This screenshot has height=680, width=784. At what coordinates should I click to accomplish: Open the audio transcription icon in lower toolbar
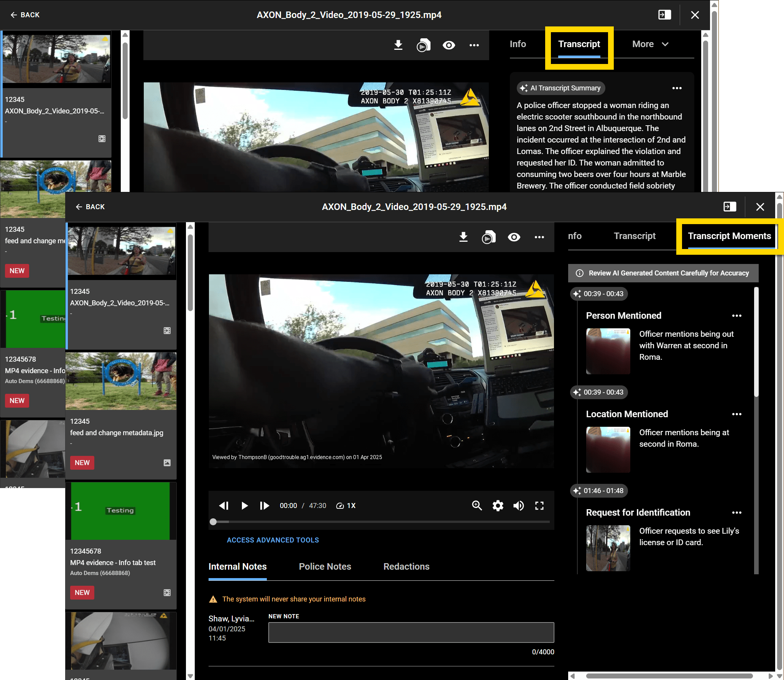pos(488,237)
